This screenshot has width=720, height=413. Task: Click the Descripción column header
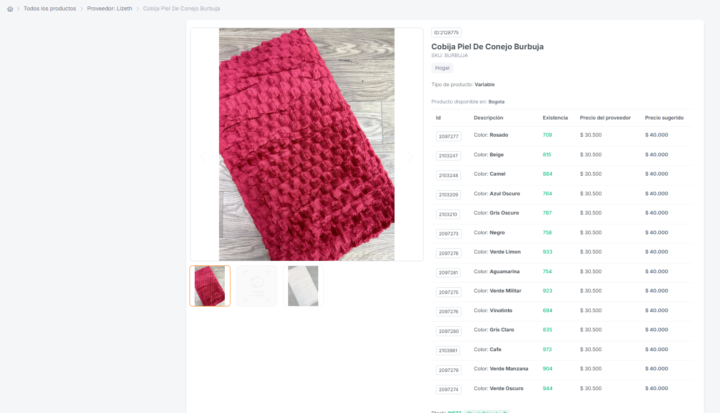click(x=488, y=118)
